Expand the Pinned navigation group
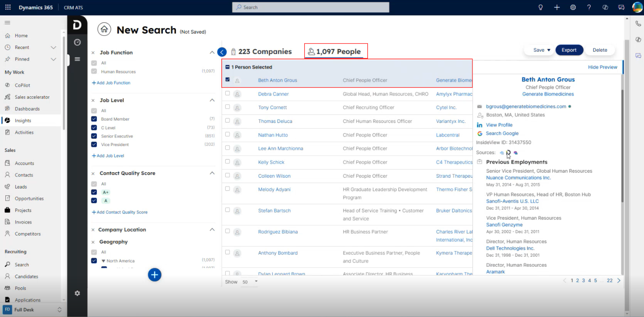644x317 pixels. point(53,59)
